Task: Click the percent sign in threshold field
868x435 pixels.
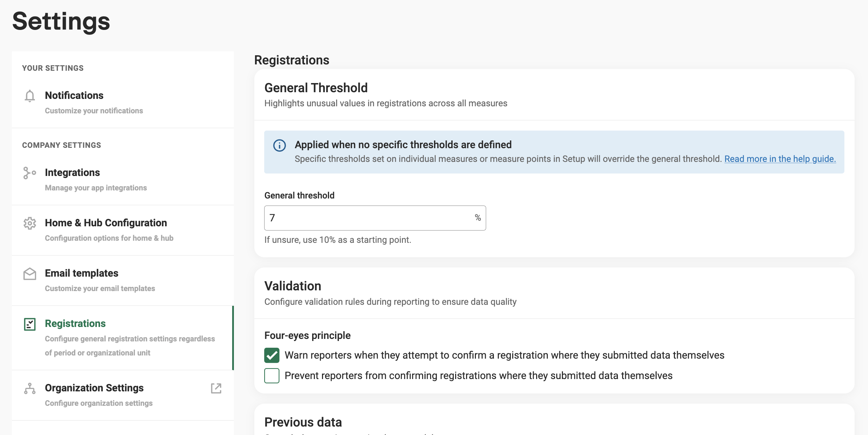Action: 478,218
